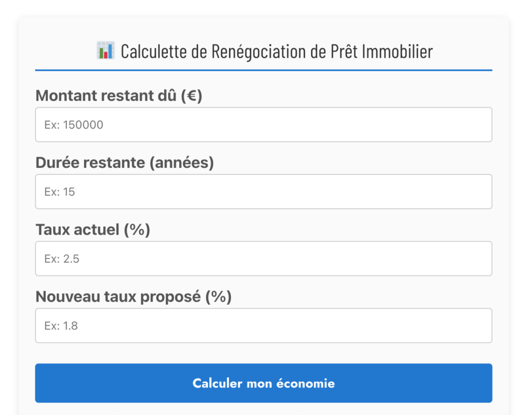Click the 'Nouveau taux proposé (%)' input field
This screenshot has height=415, width=532.
[263, 325]
